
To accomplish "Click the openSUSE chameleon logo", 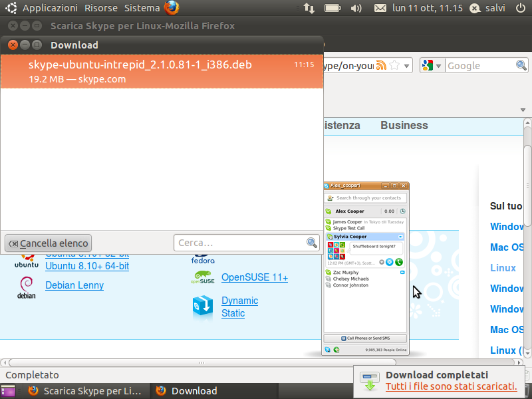I will [x=203, y=277].
